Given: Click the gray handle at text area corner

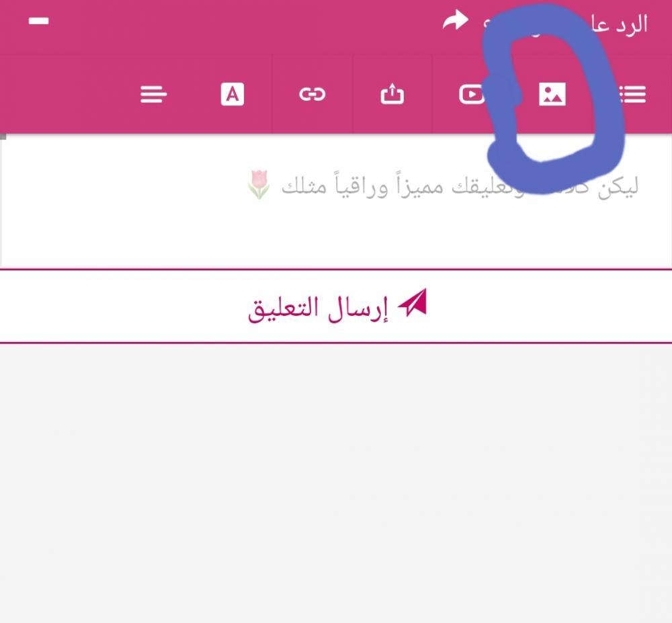Looking at the screenshot, I should pyautogui.click(x=3, y=136).
